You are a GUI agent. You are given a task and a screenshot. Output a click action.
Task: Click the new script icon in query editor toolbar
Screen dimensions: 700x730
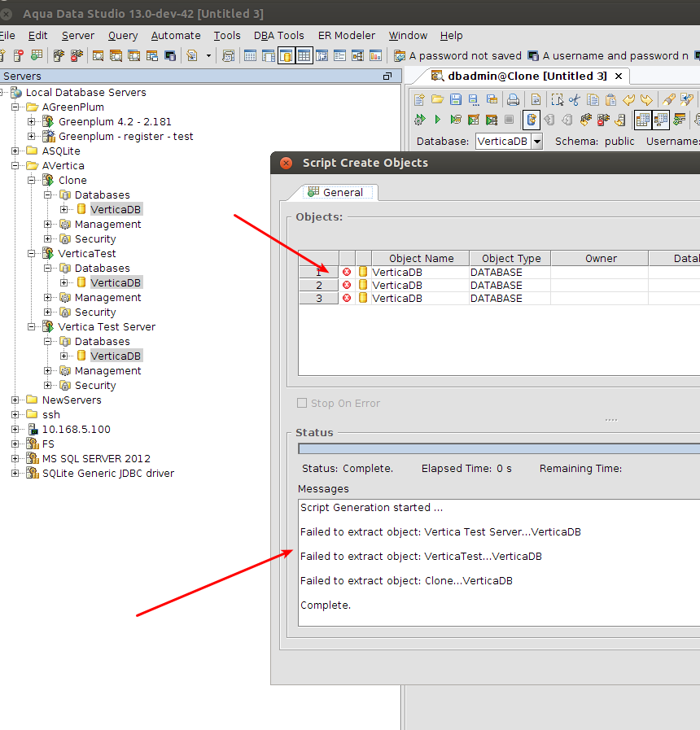pyautogui.click(x=419, y=99)
